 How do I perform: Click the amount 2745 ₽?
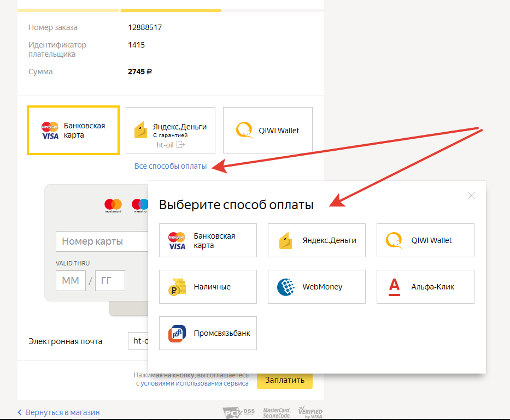tap(140, 72)
